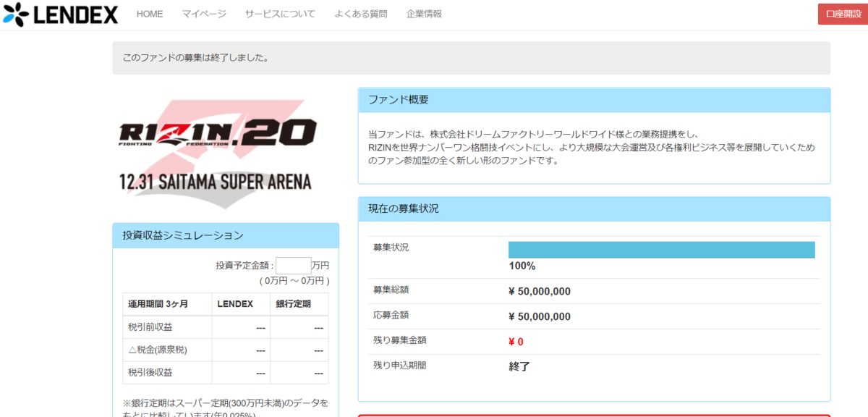868x417 pixels.
Task: Click the 100% percentage text
Action: coord(522,266)
